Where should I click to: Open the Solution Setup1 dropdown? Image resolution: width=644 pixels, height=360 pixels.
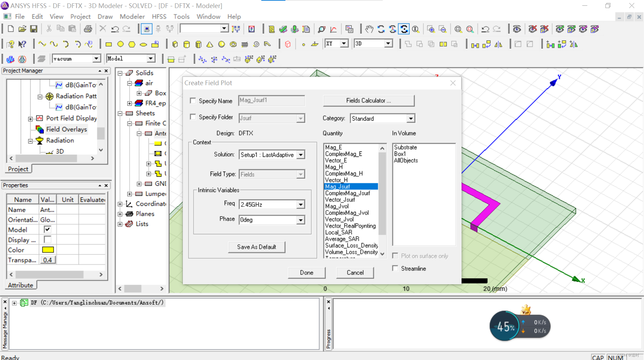point(300,155)
